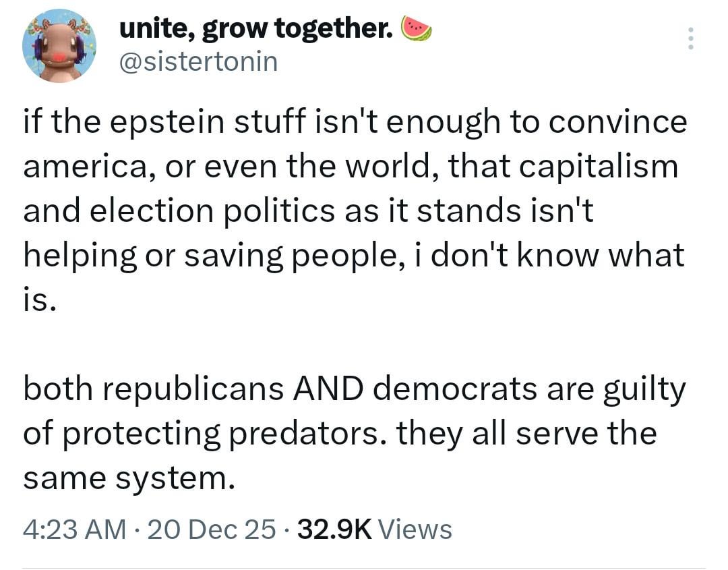Click the watermelon emoji beside the display name

coord(417,28)
